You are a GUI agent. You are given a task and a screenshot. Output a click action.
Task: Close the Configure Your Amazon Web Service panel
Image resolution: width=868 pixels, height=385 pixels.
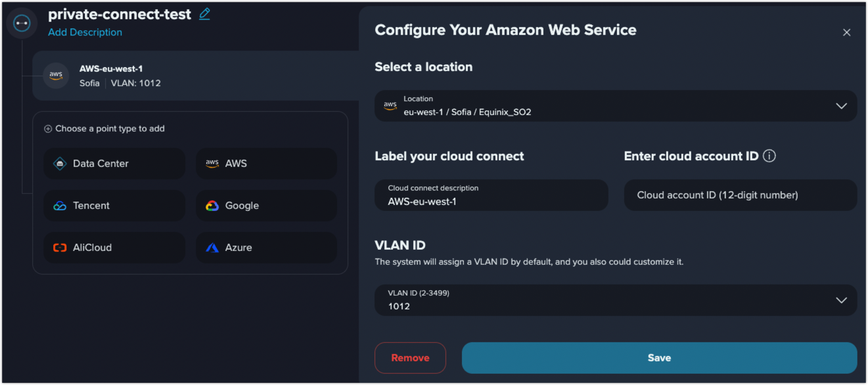point(846,32)
